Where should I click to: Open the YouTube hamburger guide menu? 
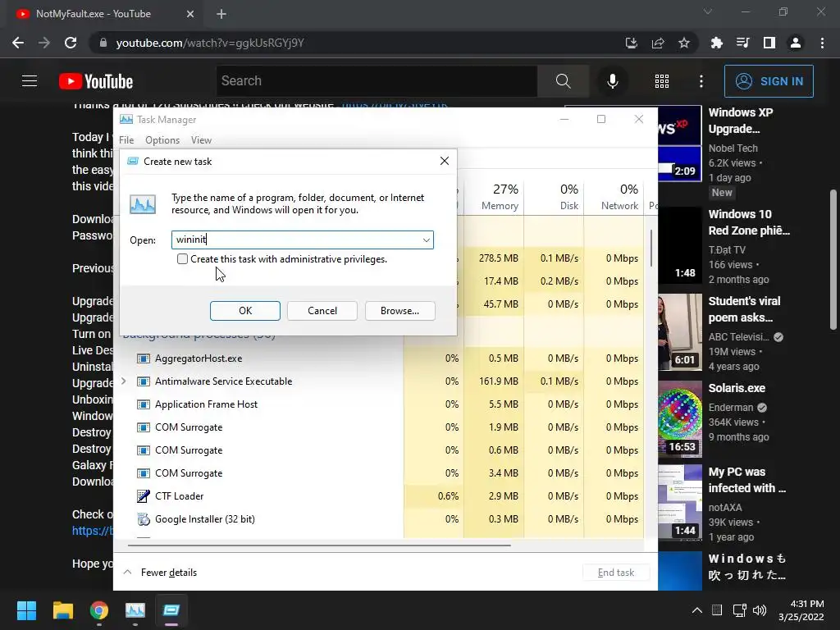click(30, 81)
